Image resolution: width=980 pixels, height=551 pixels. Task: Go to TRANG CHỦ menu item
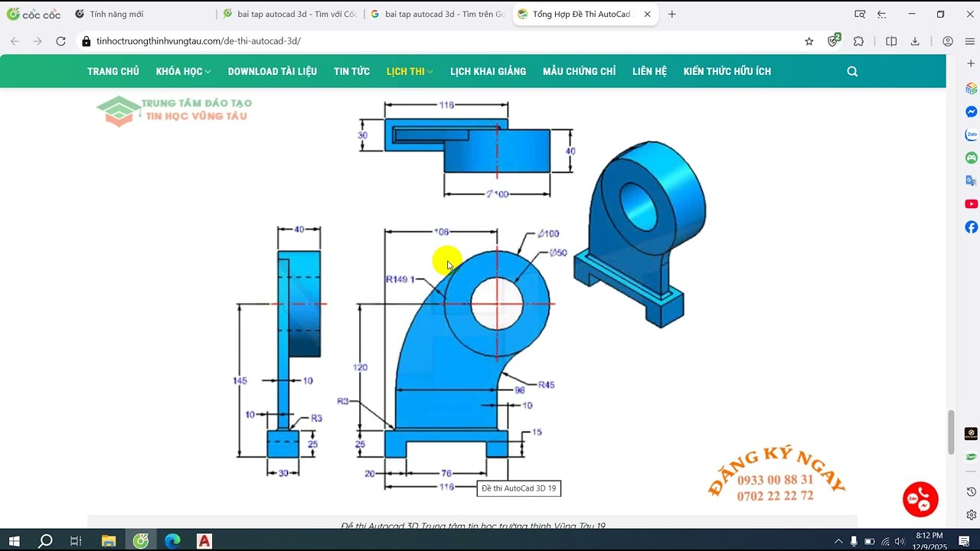[113, 71]
